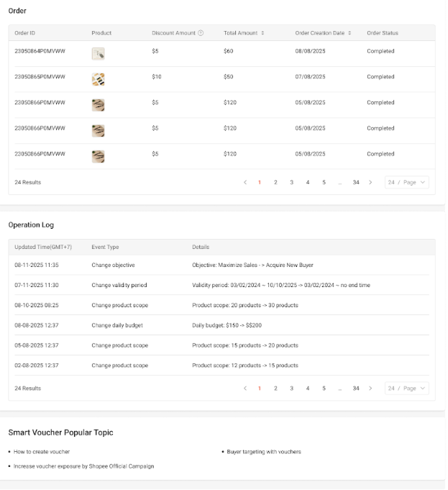448x490 pixels.
Task: Select page 2 in Order pagination
Action: 275,182
